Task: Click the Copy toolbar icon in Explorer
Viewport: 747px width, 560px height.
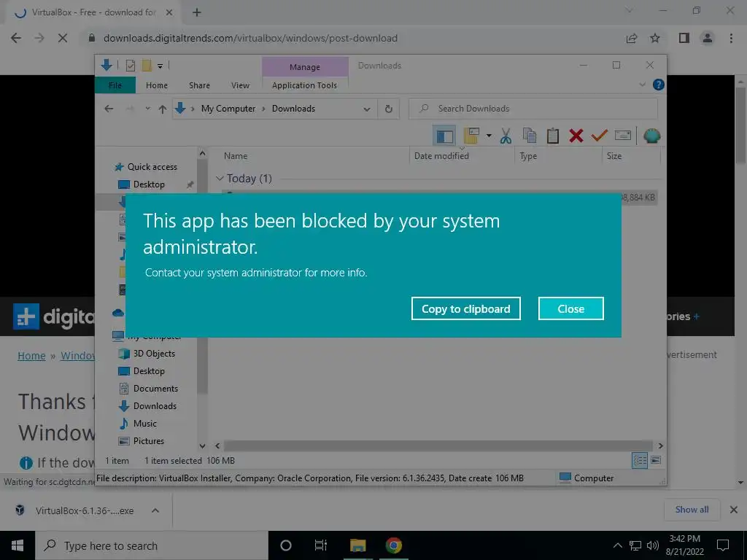Action: (x=530, y=136)
